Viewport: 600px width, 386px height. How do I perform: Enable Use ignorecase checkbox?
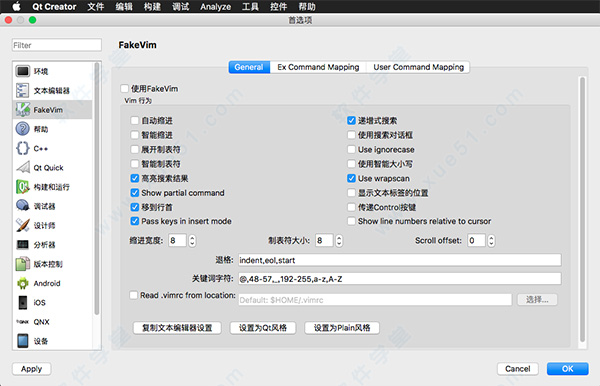[351, 149]
